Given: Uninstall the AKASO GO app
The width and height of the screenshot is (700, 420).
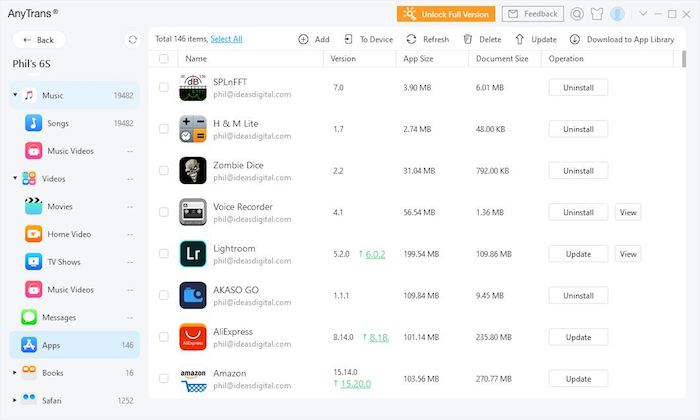Looking at the screenshot, I should 578,295.
